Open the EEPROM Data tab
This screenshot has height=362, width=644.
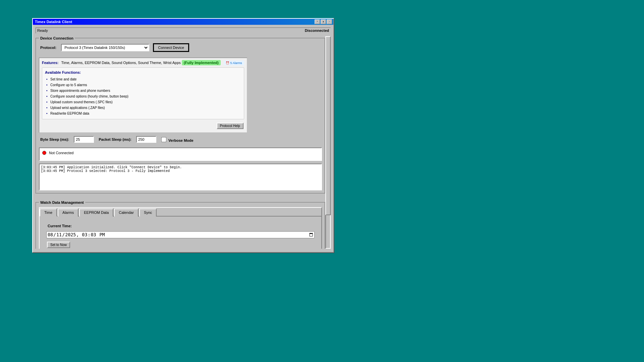coord(96,213)
